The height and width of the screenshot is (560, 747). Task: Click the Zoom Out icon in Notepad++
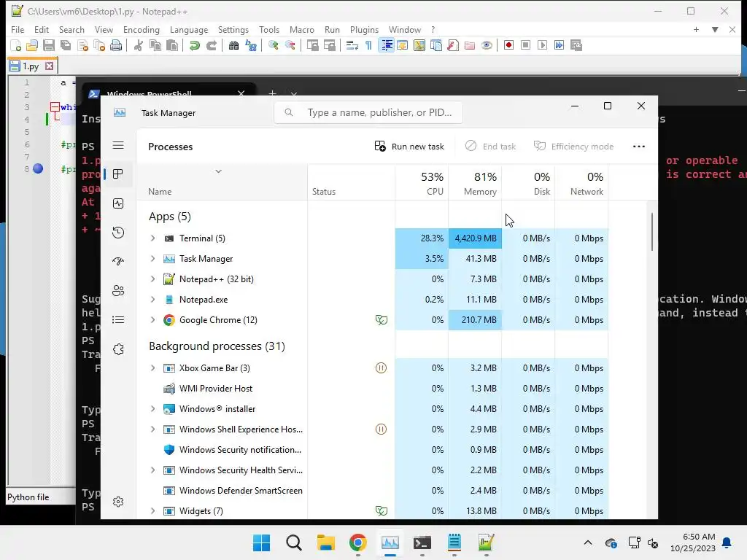tap(290, 45)
